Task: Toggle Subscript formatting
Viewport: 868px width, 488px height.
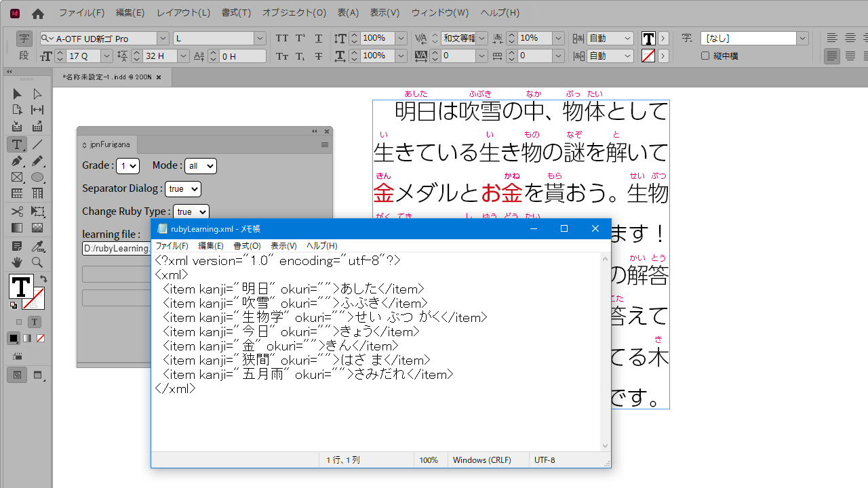Action: tap(300, 56)
